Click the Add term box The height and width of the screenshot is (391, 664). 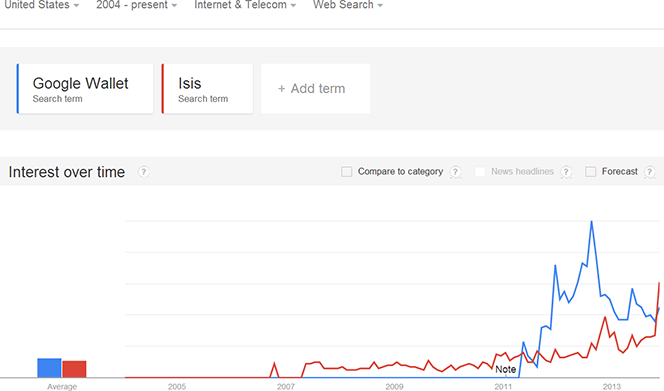pos(315,89)
